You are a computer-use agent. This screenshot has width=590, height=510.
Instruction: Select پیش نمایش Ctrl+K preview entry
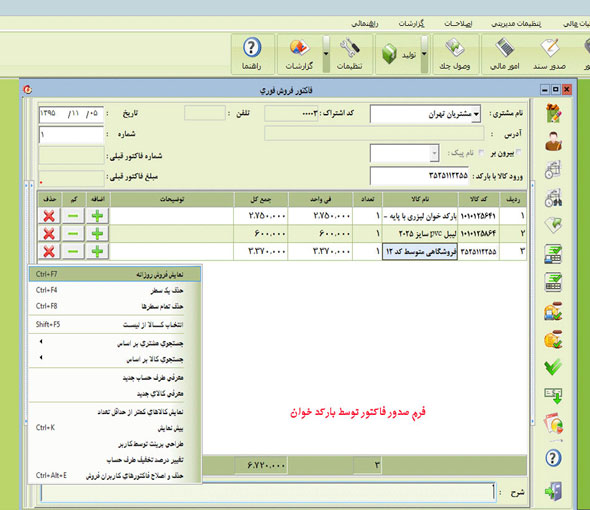[x=115, y=428]
